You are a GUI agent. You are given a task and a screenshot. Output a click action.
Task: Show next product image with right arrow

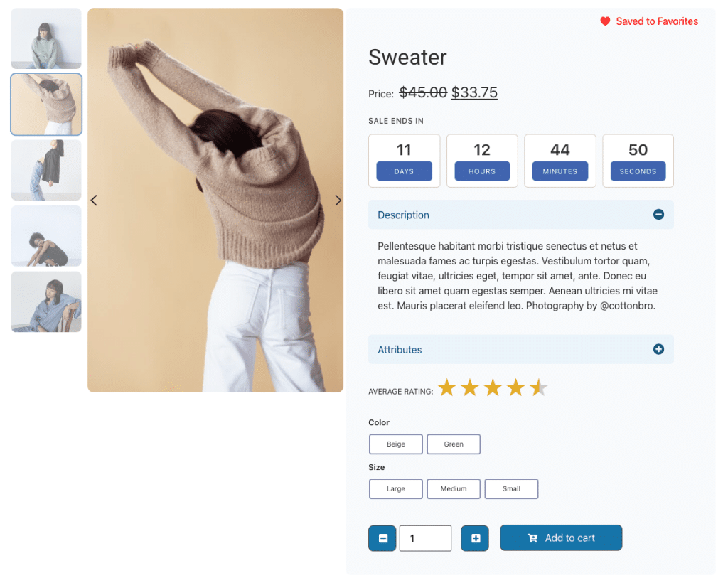click(x=338, y=201)
